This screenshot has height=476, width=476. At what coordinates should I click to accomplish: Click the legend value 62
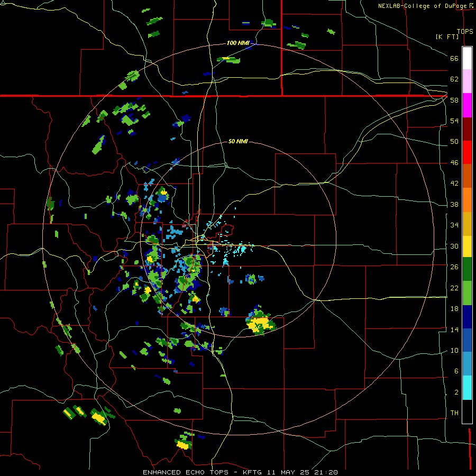[454, 79]
